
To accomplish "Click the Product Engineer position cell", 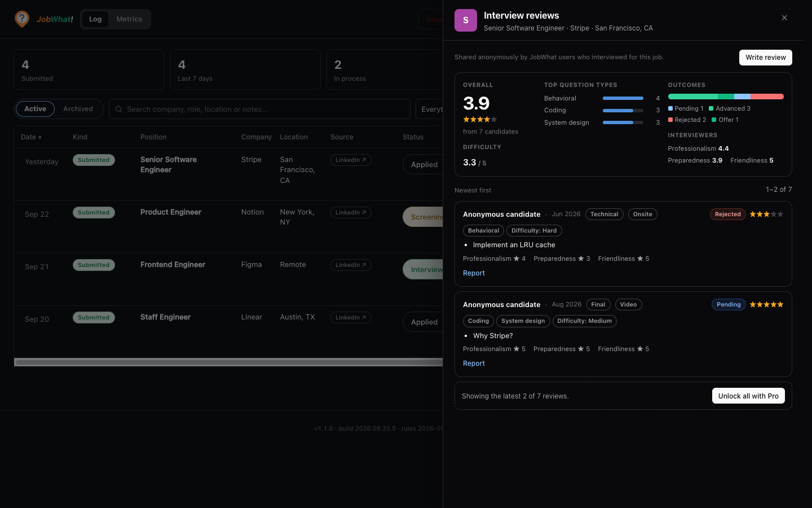I will click(x=171, y=212).
